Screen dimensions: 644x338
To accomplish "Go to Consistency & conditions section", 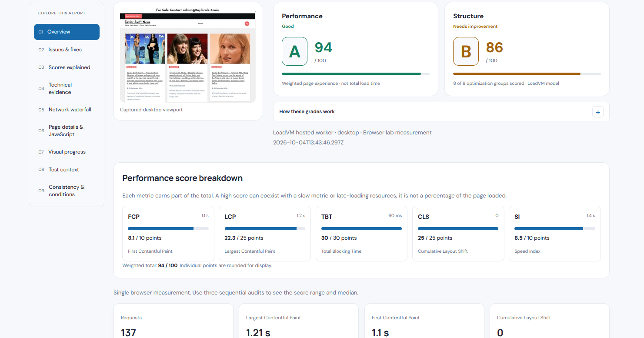I will click(x=67, y=191).
